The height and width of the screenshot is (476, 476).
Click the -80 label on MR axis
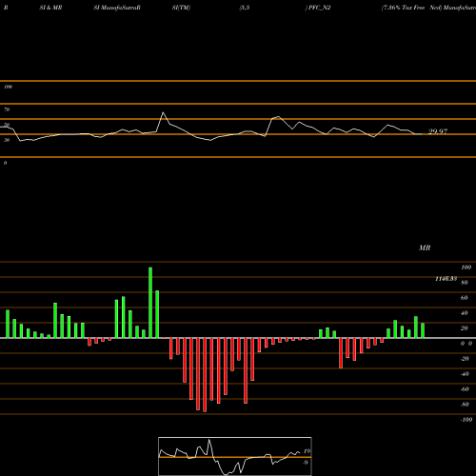[x=465, y=405]
